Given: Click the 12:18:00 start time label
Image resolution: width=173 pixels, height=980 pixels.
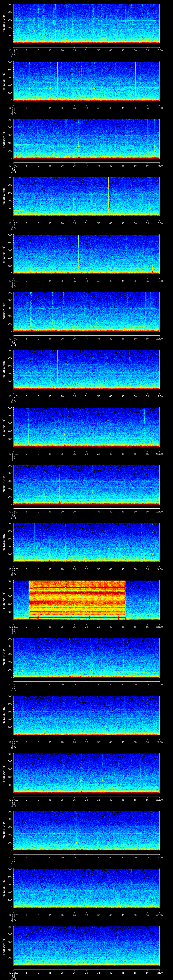Looking at the screenshot, I should [x=13, y=281].
